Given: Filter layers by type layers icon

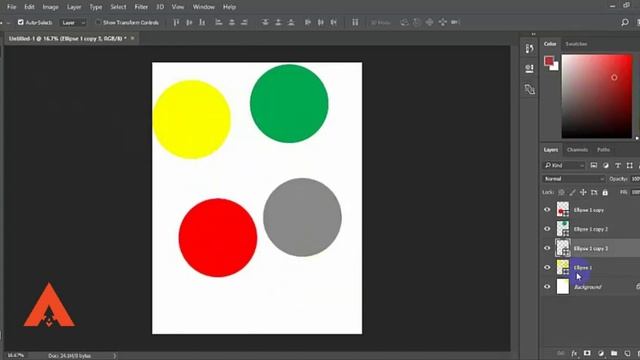Looking at the screenshot, I should [618, 165].
